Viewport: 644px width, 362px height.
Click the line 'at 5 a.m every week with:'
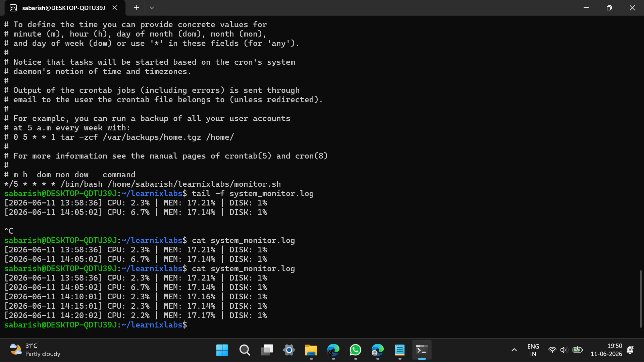pos(67,128)
